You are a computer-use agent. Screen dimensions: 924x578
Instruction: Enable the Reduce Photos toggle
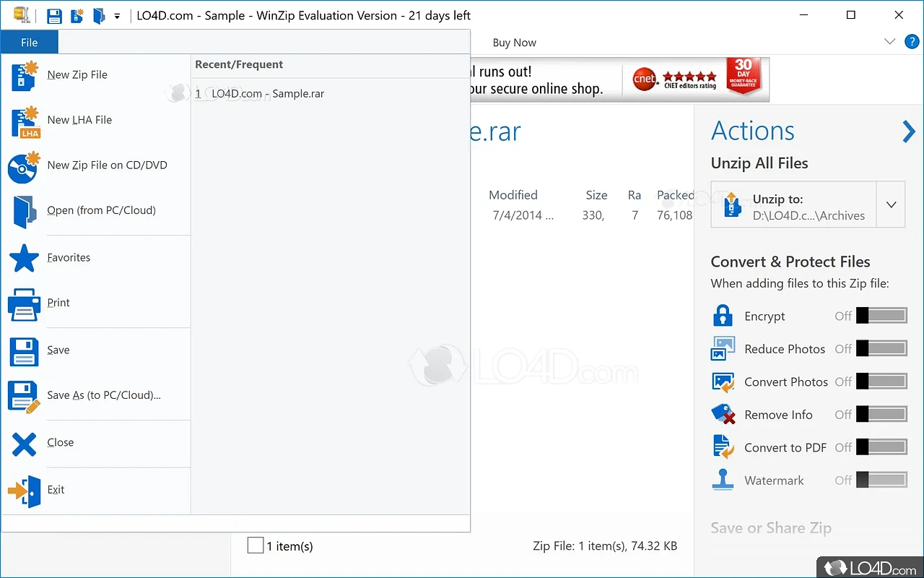click(881, 349)
